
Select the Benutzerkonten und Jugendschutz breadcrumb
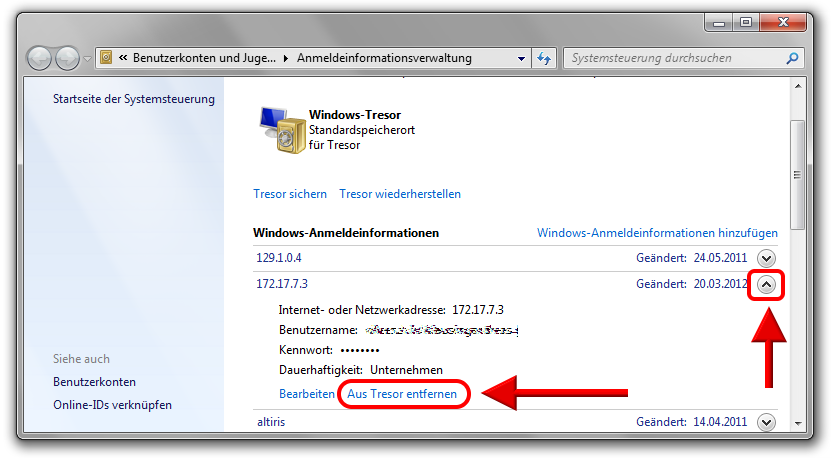coord(204,58)
